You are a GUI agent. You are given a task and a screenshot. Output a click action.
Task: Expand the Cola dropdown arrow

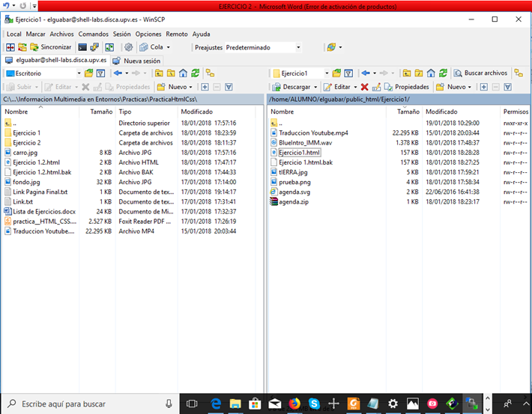[x=169, y=47]
